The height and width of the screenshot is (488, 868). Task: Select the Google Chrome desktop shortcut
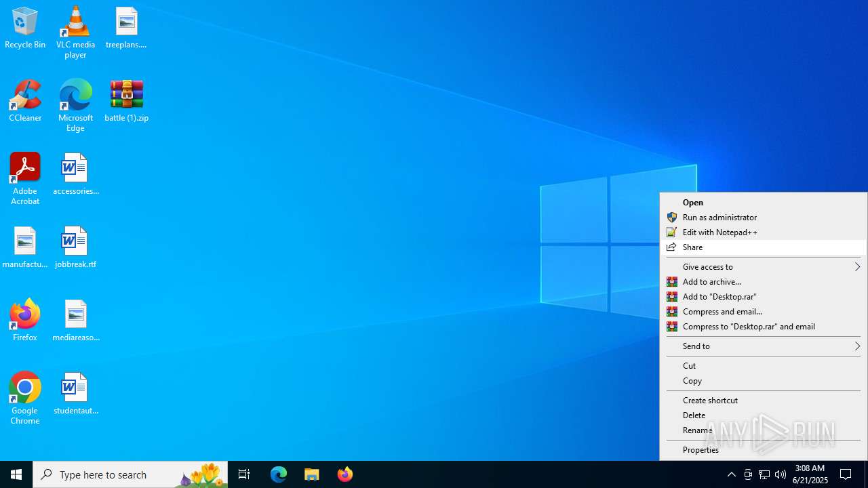pos(25,398)
